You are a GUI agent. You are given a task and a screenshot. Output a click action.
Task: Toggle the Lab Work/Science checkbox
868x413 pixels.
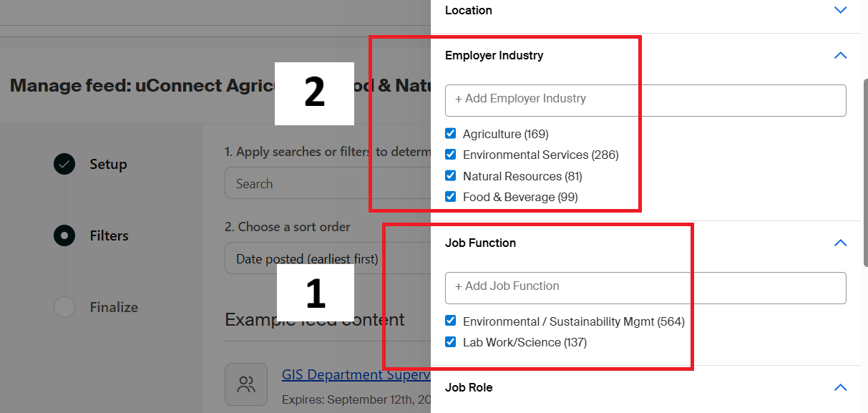click(x=451, y=342)
